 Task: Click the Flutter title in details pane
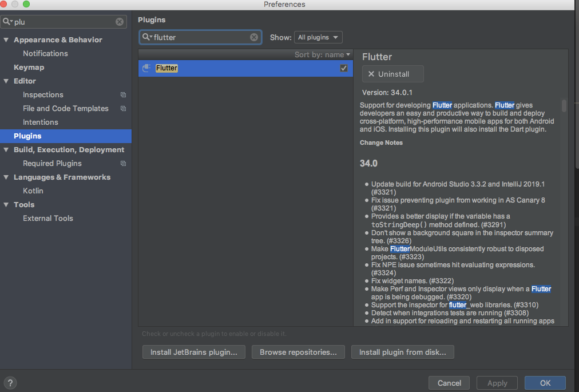376,57
